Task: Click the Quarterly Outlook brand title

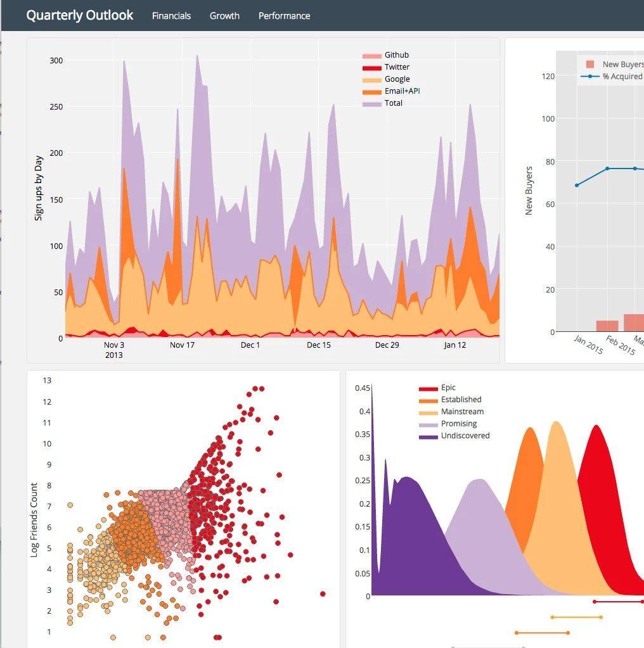Action: pyautogui.click(x=79, y=15)
